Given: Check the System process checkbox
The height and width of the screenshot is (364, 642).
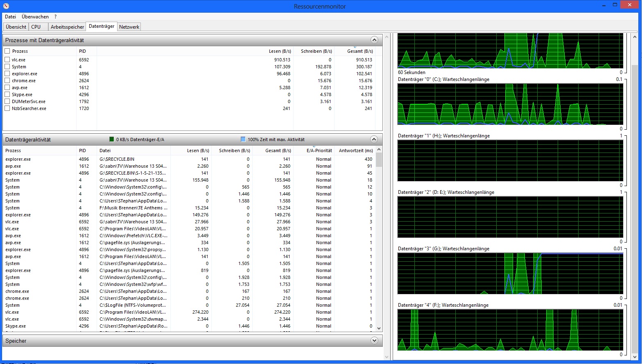Looking at the screenshot, I should (7, 67).
